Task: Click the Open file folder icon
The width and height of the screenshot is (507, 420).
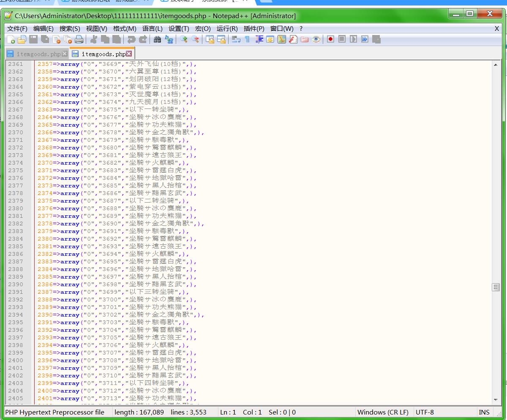Action: [22, 39]
